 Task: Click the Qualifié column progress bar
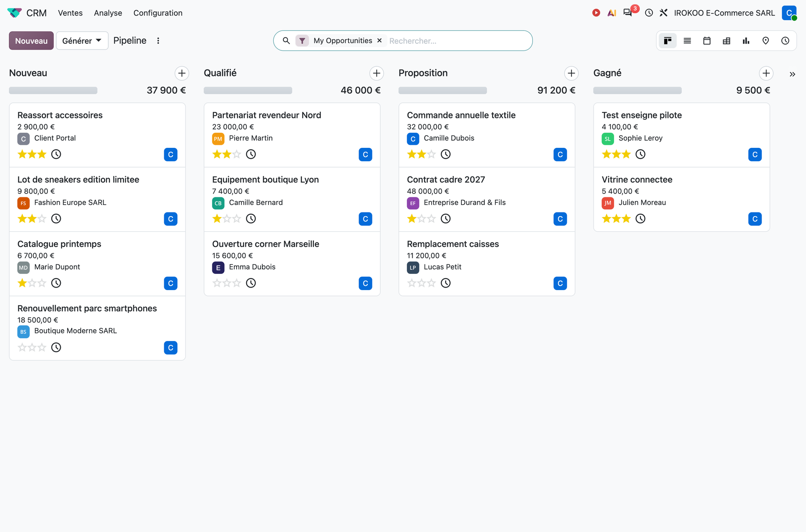(x=248, y=90)
